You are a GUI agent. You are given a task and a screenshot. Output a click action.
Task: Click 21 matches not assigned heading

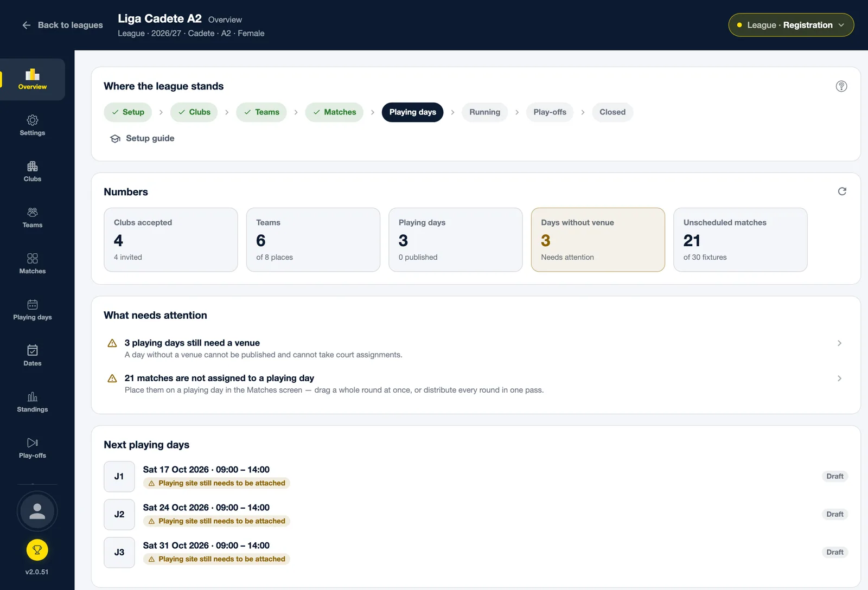coord(219,378)
